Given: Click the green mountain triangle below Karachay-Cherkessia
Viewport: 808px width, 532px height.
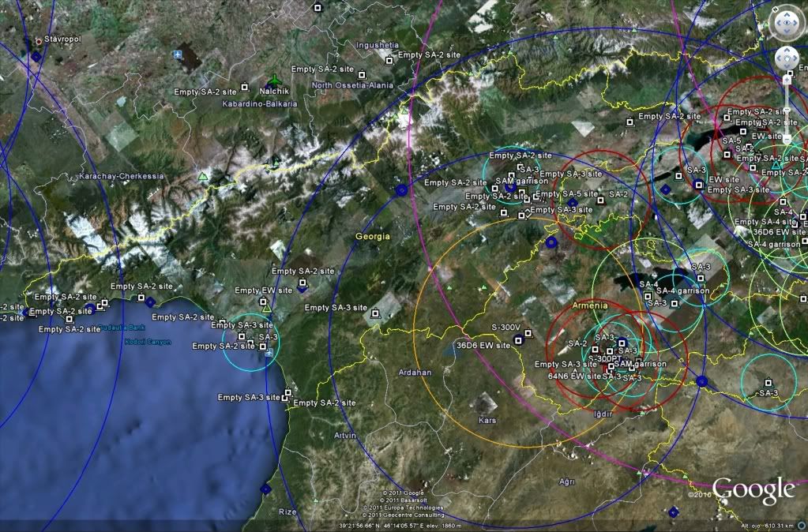Looking at the screenshot, I should point(204,176).
